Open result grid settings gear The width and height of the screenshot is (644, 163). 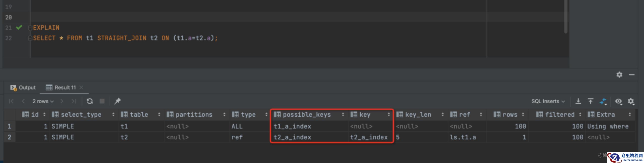tap(631, 101)
